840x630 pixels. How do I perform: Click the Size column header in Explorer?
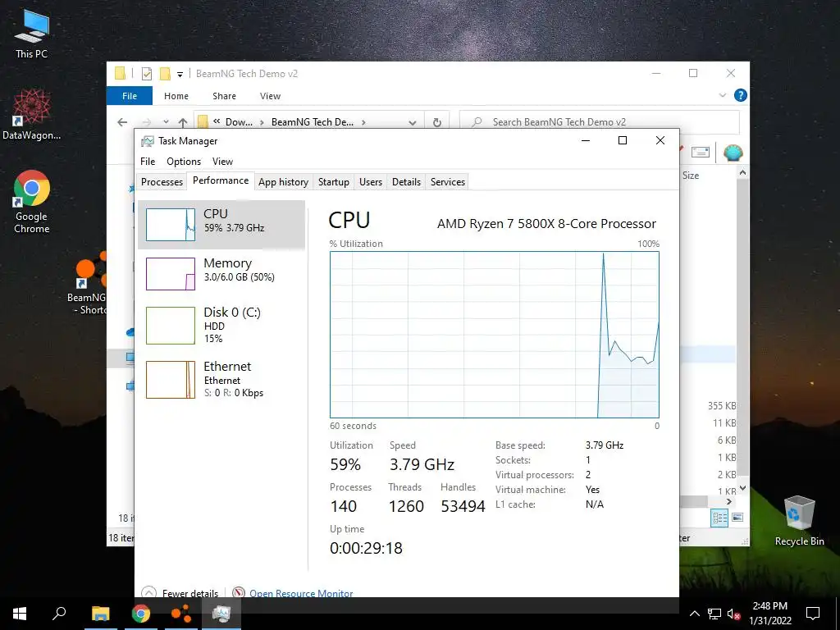[691, 176]
